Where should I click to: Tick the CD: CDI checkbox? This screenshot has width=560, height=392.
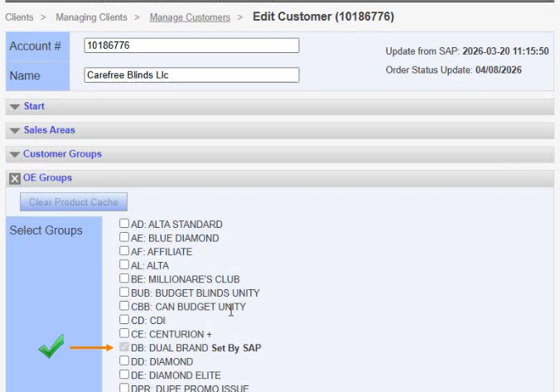point(124,320)
